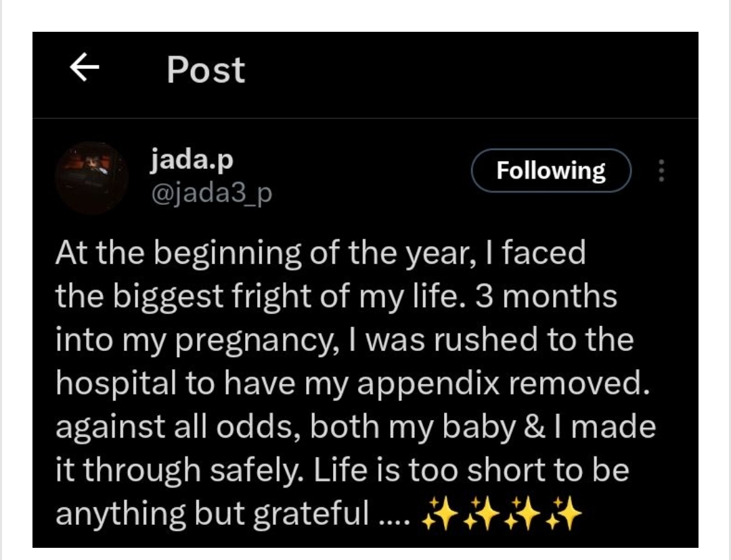Click the 'appendix removed' text line
This screenshot has height=560, width=731.
353,384
